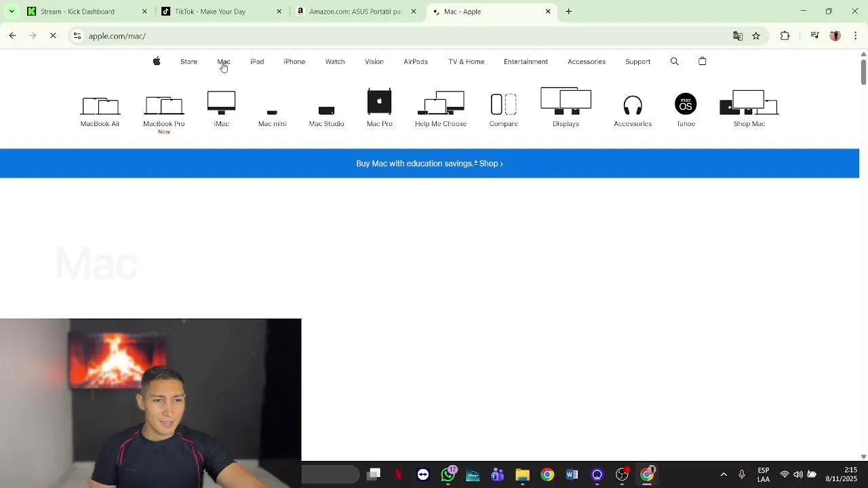Open TeamViewer from the taskbar
868x488 pixels.
tap(423, 474)
